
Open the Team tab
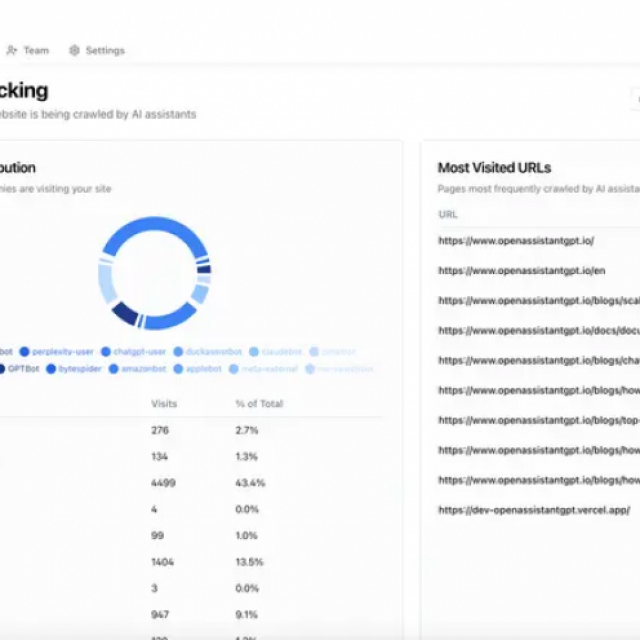coord(27,50)
